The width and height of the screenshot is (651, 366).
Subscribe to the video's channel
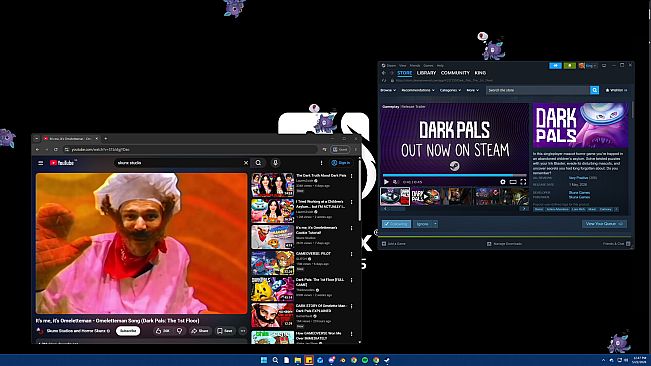click(x=128, y=331)
